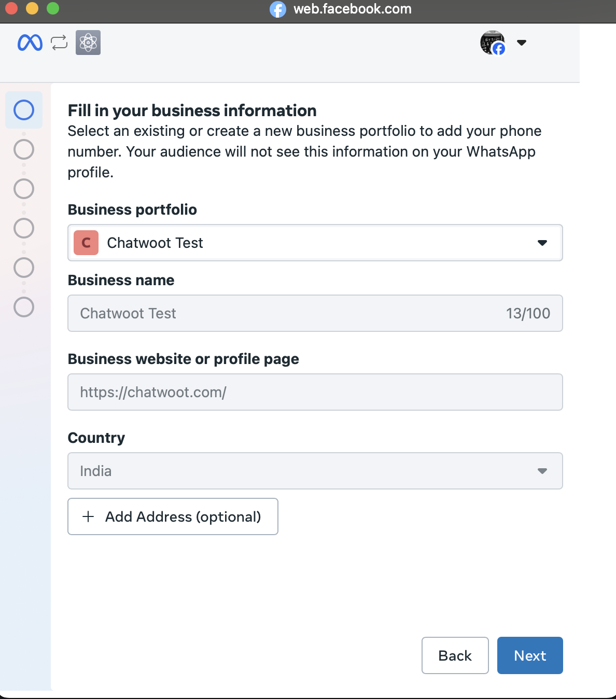Click the Back button
The height and width of the screenshot is (699, 616).
455,655
